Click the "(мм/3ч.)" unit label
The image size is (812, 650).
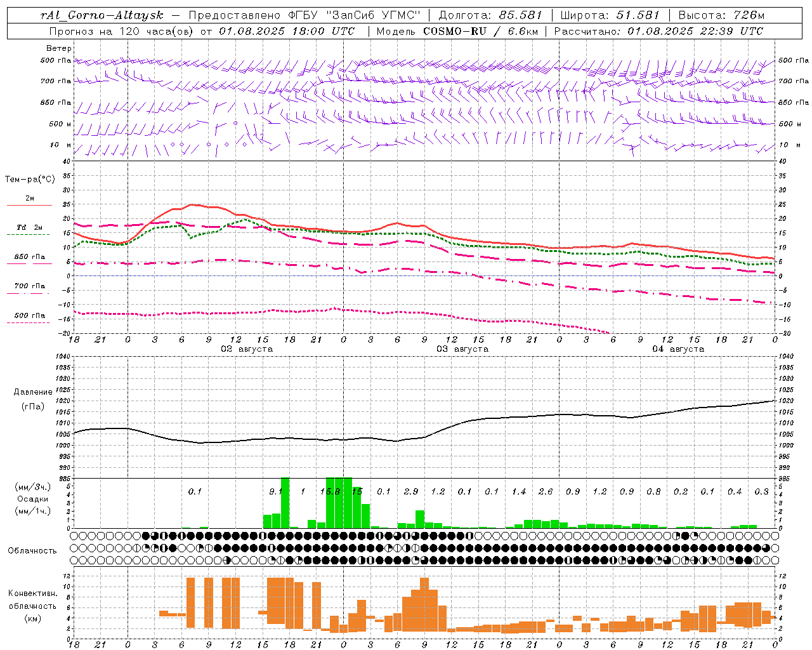(33, 487)
